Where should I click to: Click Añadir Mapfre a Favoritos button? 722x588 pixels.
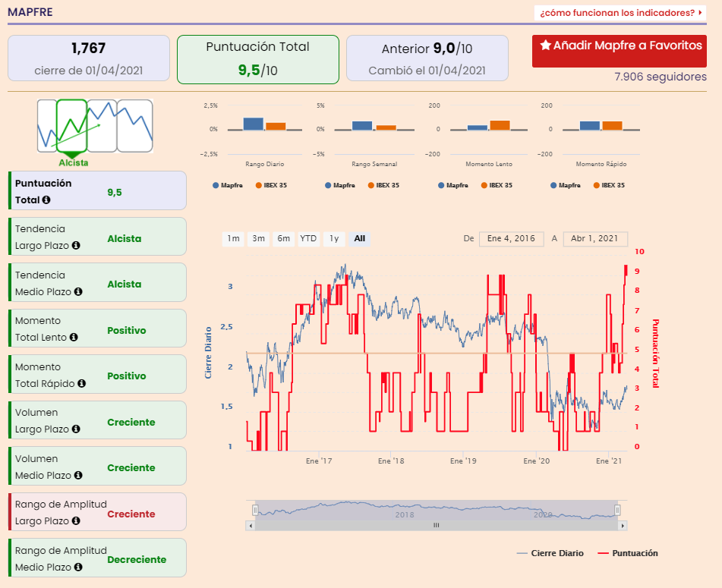click(x=620, y=51)
